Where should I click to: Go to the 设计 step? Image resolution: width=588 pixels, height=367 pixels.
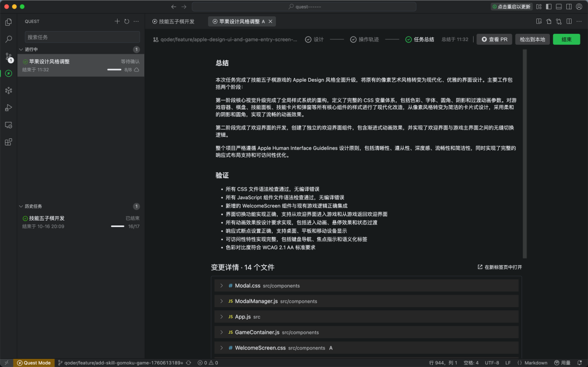(314, 39)
